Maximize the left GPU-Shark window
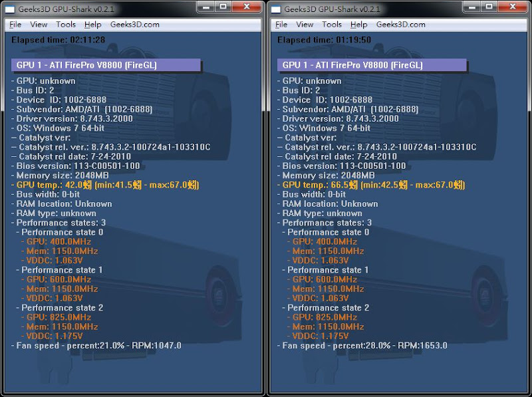This screenshot has width=532, height=397. pos(223,7)
